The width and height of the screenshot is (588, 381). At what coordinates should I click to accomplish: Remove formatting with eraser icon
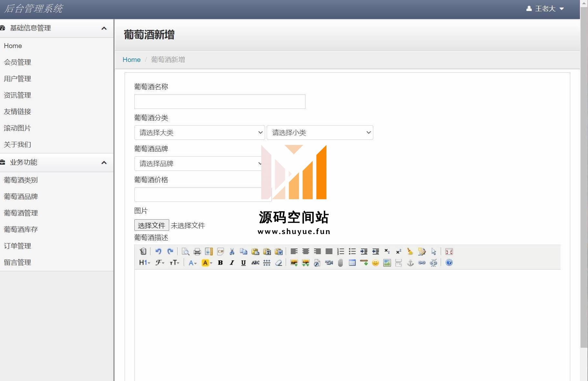[278, 263]
